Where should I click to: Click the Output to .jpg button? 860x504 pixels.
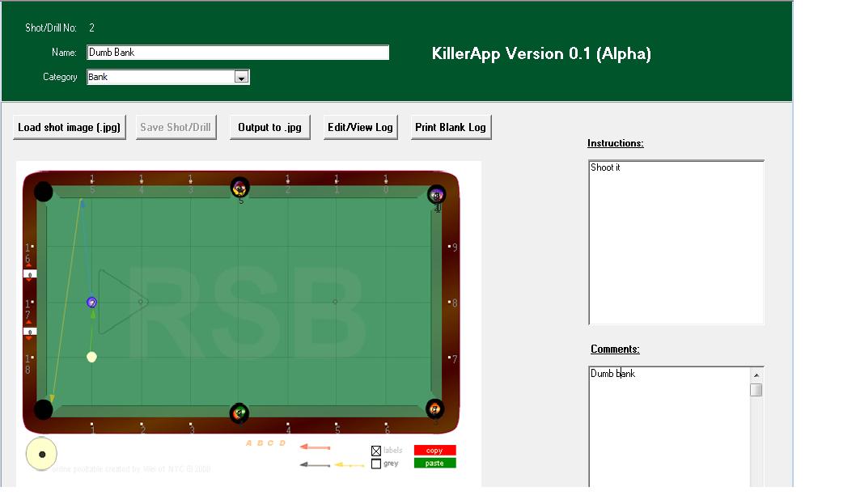coord(270,127)
